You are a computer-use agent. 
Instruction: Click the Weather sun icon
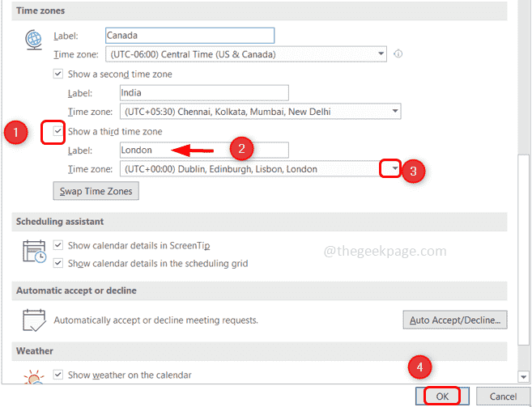(x=34, y=376)
